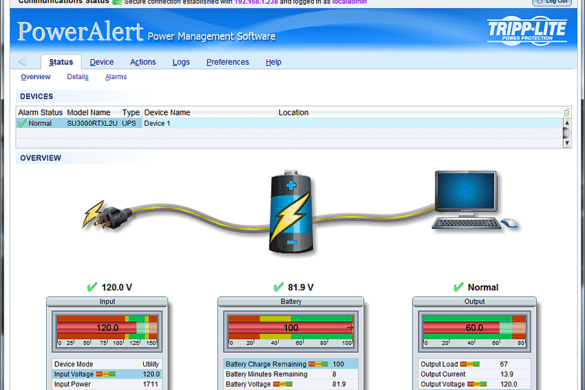Select the Battery Minutes Remaining row
This screenshot has height=390, width=585.
[x=291, y=374]
